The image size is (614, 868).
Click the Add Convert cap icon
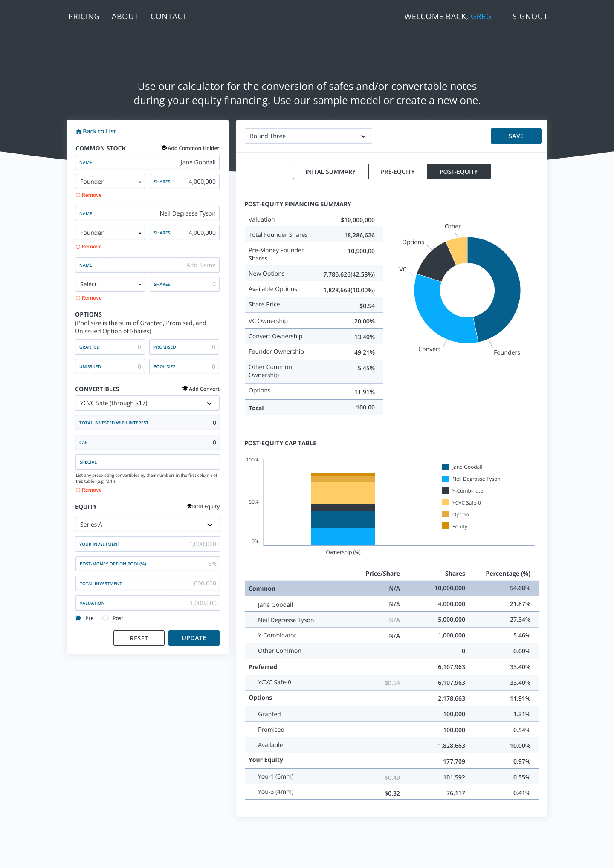(x=185, y=389)
